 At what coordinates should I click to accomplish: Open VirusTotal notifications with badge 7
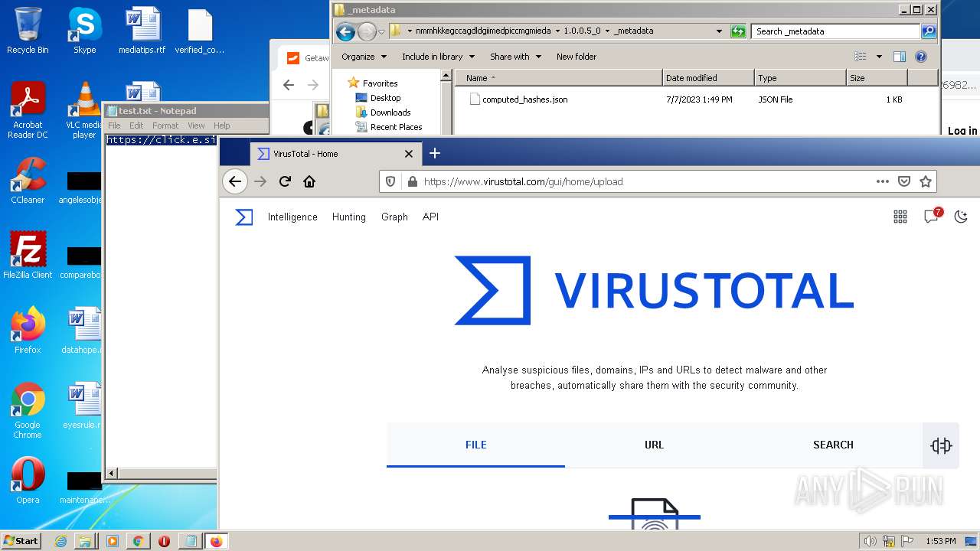pyautogui.click(x=932, y=216)
